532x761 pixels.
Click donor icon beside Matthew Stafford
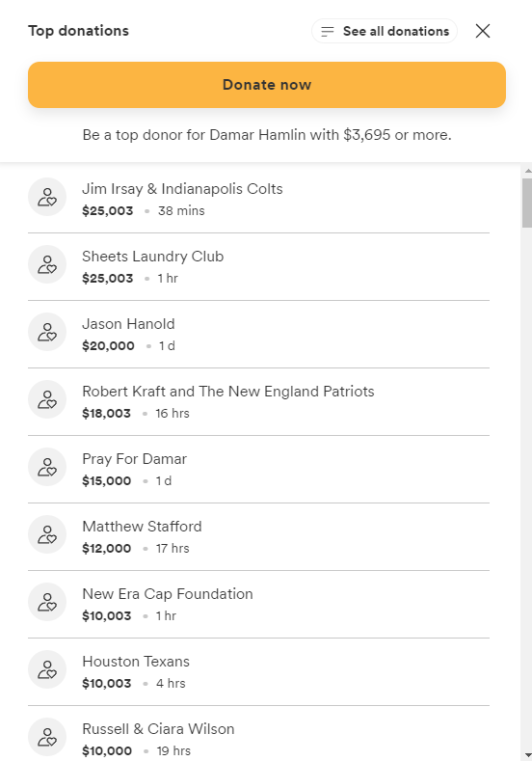click(x=47, y=534)
